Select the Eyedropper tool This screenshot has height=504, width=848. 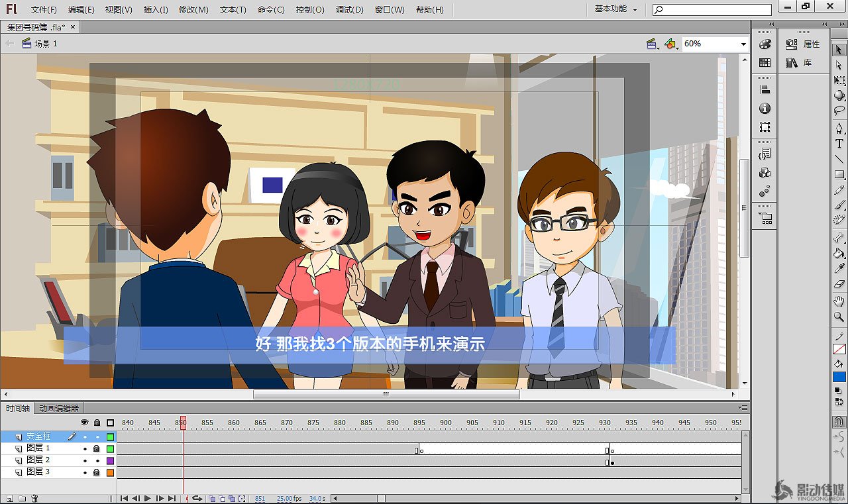839,268
